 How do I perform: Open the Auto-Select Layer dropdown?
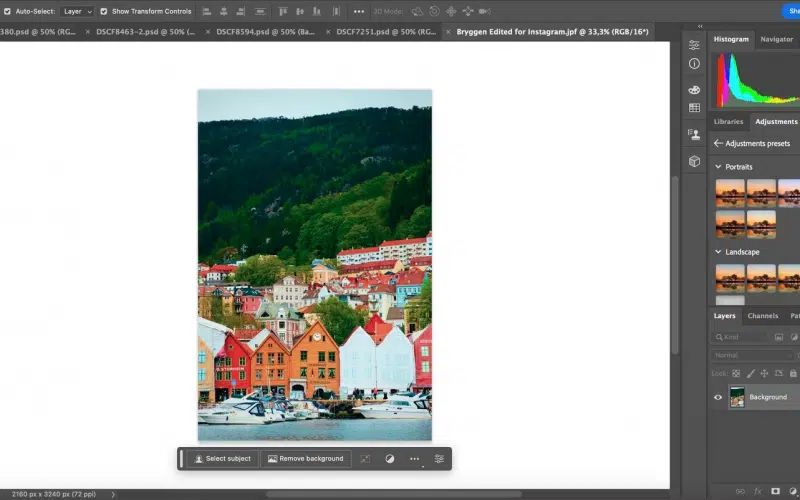[x=76, y=11]
